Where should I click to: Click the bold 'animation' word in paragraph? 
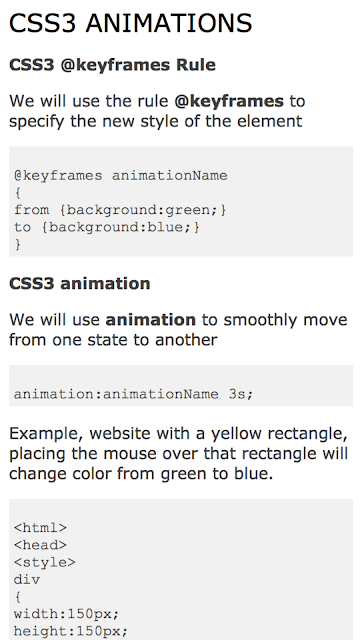tap(151, 320)
